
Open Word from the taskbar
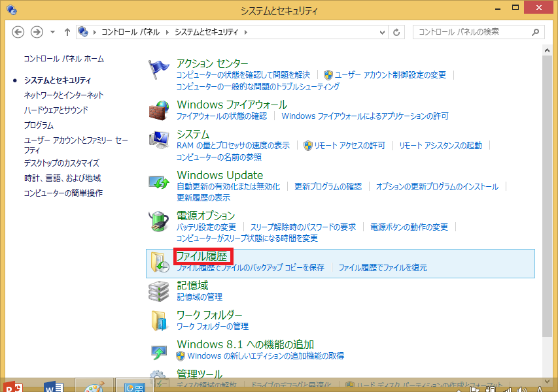click(x=54, y=386)
